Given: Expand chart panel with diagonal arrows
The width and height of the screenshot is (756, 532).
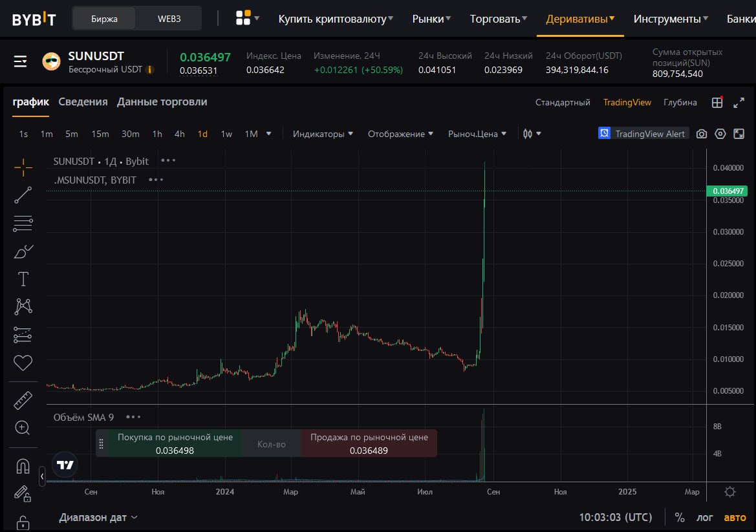Looking at the screenshot, I should pyautogui.click(x=739, y=103).
